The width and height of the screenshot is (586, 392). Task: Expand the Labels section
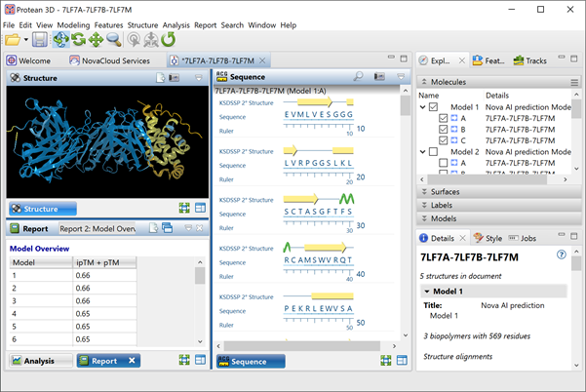coord(424,205)
